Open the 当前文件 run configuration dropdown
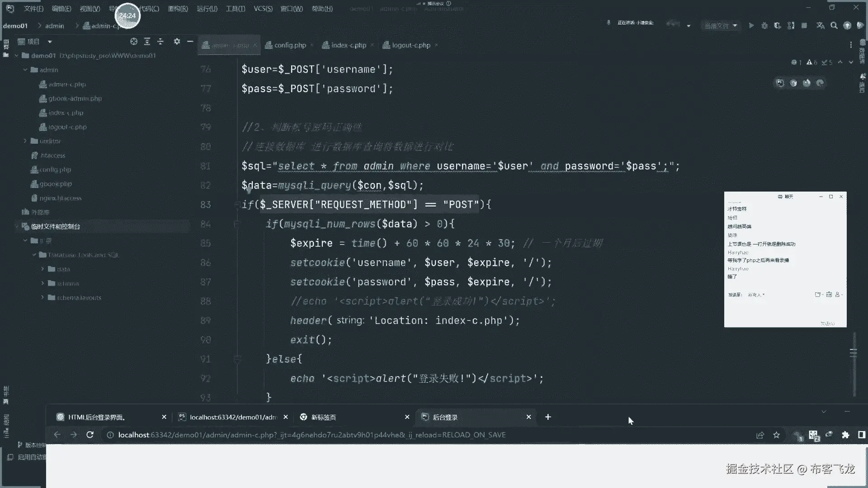The image size is (868, 488). 721,26
